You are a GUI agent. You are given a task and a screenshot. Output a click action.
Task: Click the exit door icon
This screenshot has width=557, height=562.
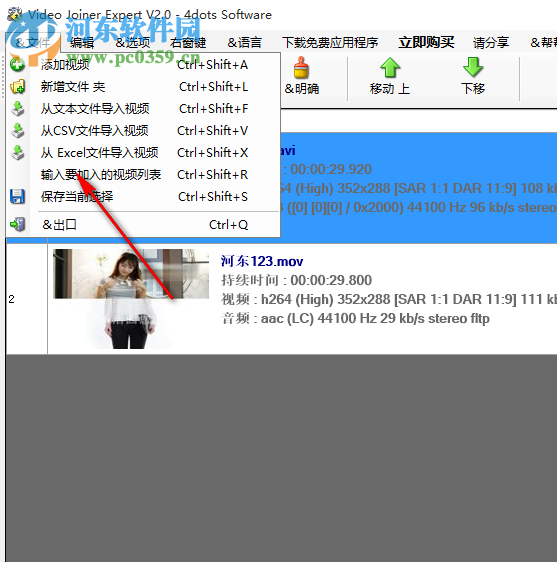(17, 224)
